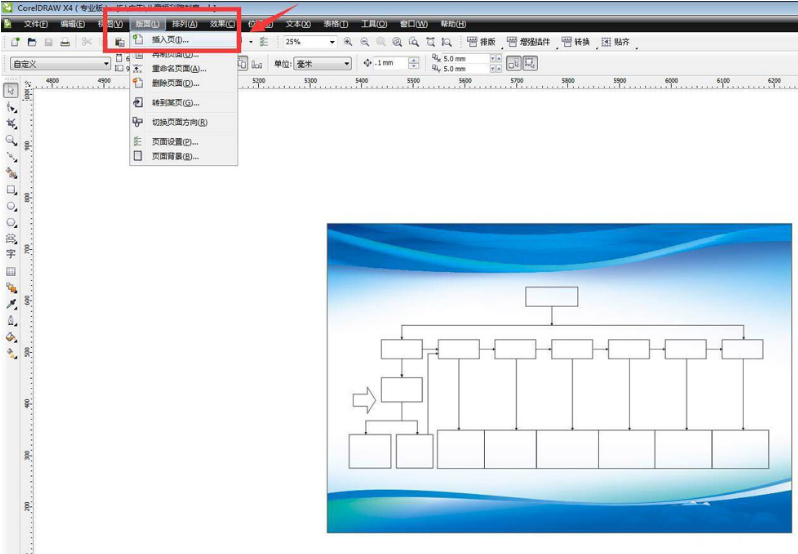Choose 页面设置(P)... menu entry

coord(184,142)
